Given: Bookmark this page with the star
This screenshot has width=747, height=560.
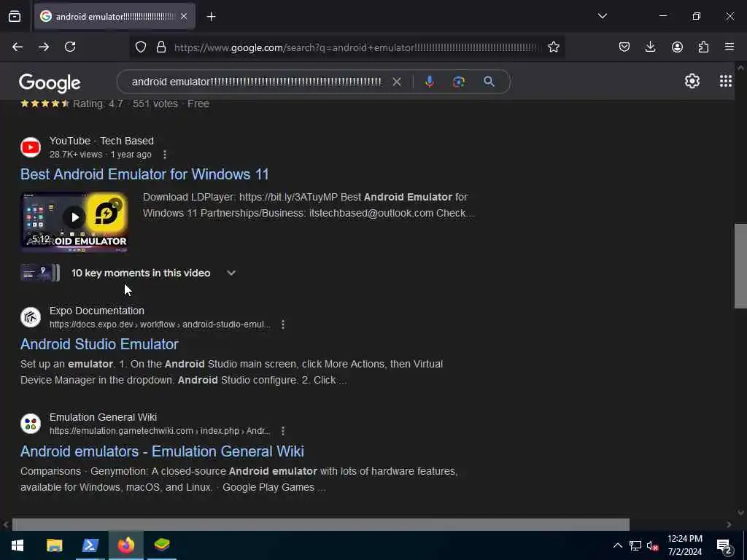Looking at the screenshot, I should tap(553, 47).
